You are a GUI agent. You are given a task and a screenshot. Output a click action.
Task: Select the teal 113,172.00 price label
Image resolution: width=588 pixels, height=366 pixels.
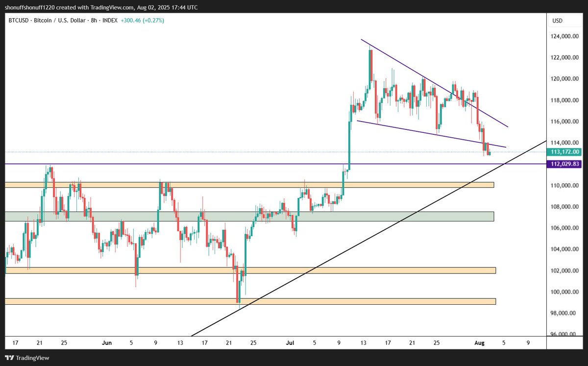click(564, 152)
